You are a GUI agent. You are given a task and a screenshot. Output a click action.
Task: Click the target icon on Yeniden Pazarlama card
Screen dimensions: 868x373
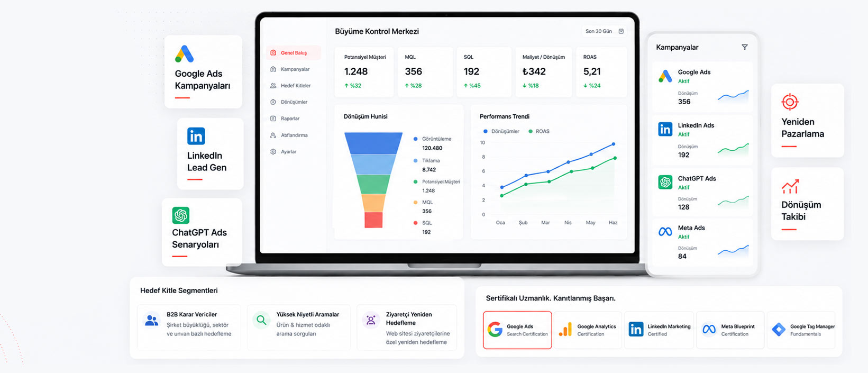pyautogui.click(x=790, y=102)
